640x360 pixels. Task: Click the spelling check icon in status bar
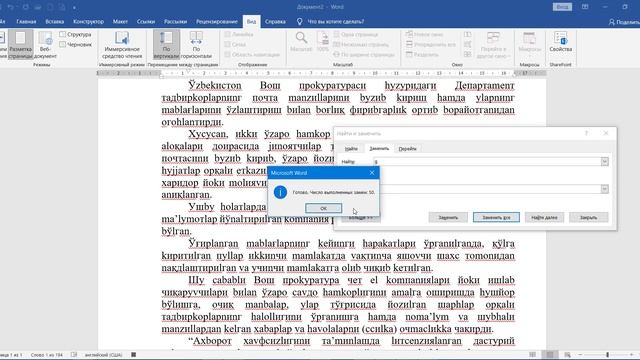click(x=74, y=355)
